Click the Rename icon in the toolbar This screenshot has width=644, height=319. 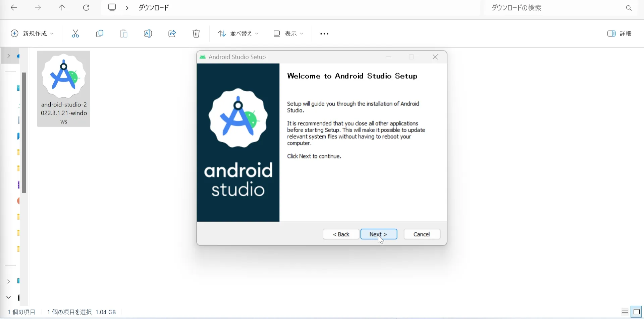click(148, 34)
